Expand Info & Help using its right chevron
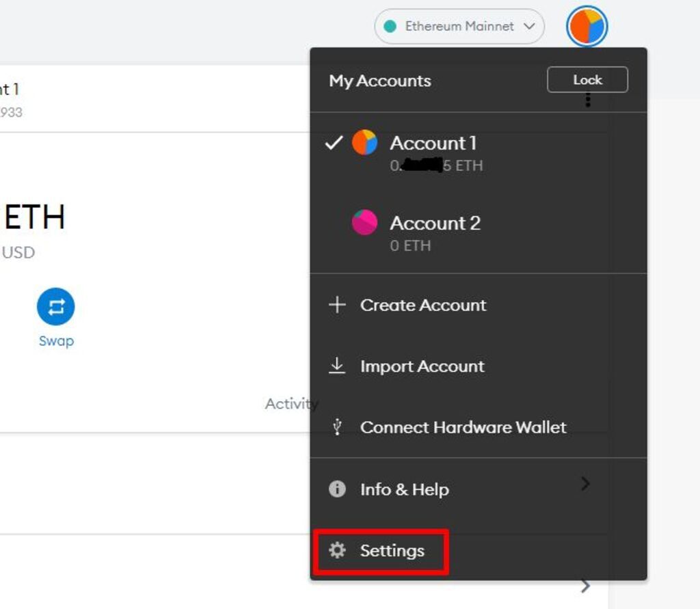 click(x=585, y=484)
